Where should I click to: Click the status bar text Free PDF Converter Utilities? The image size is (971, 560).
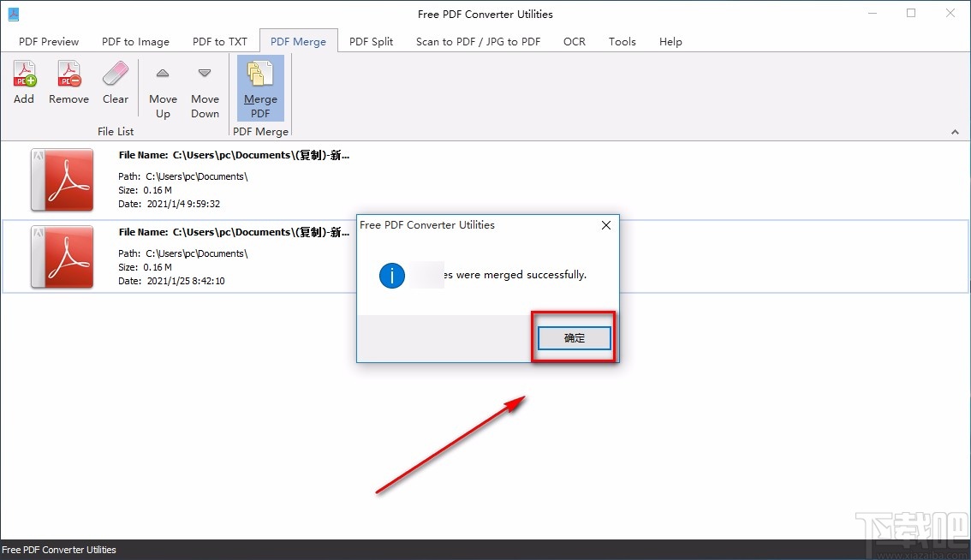tap(59, 550)
